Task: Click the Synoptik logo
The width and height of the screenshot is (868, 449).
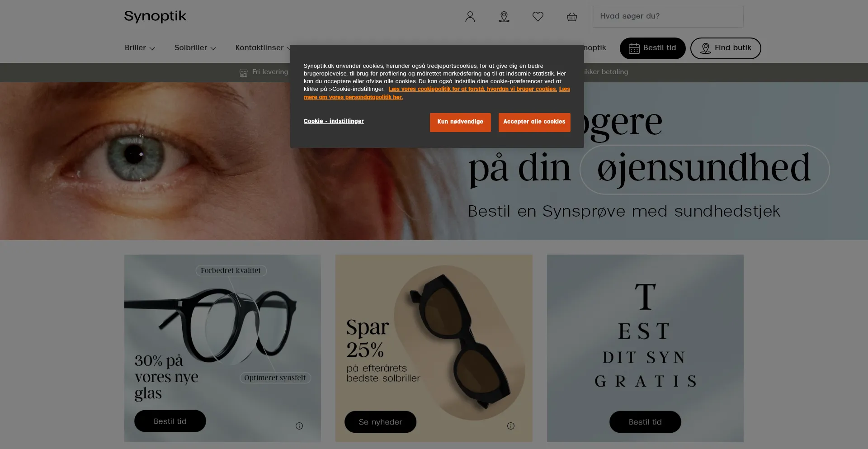Action: pos(155,16)
